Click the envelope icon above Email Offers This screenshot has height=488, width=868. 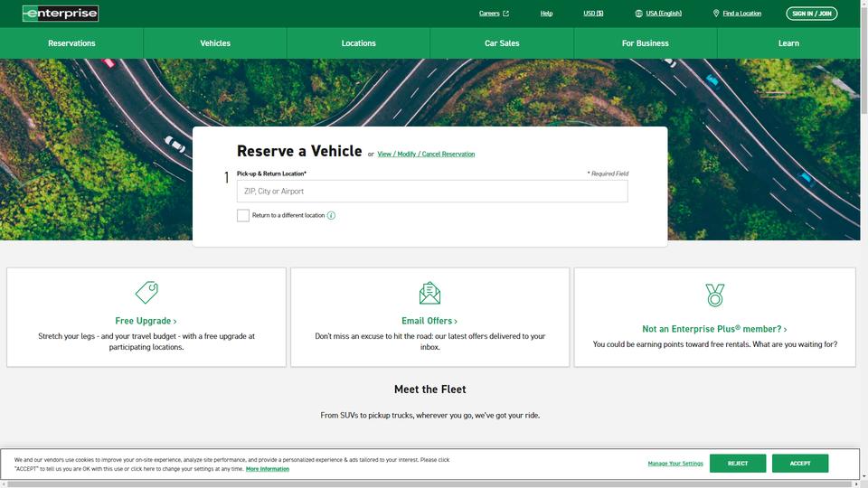click(x=429, y=293)
